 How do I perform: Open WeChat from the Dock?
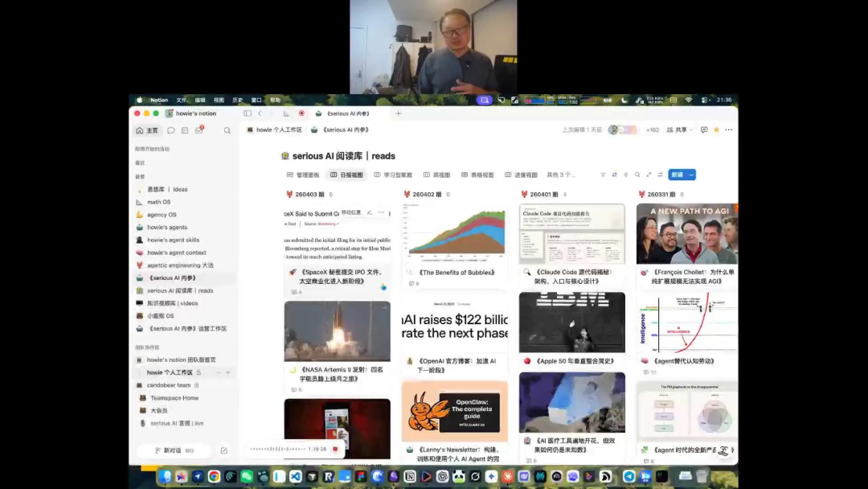247,476
